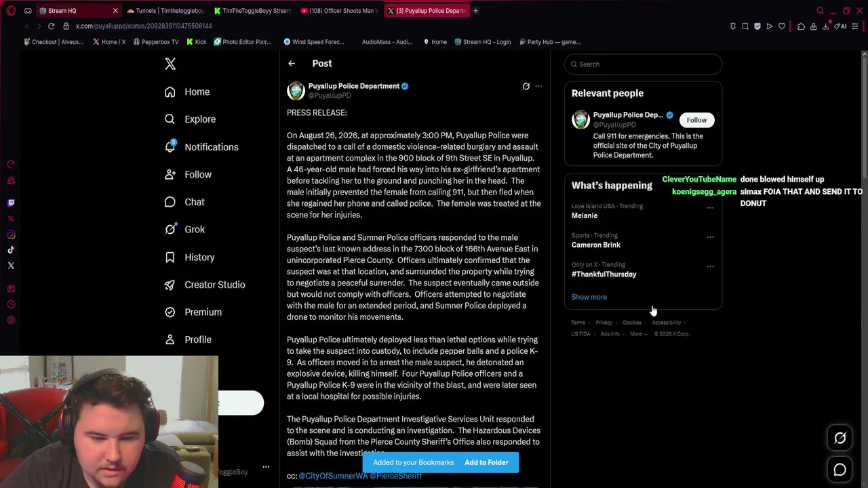Open the @CityOfSumnerWA mention link

pos(333,476)
